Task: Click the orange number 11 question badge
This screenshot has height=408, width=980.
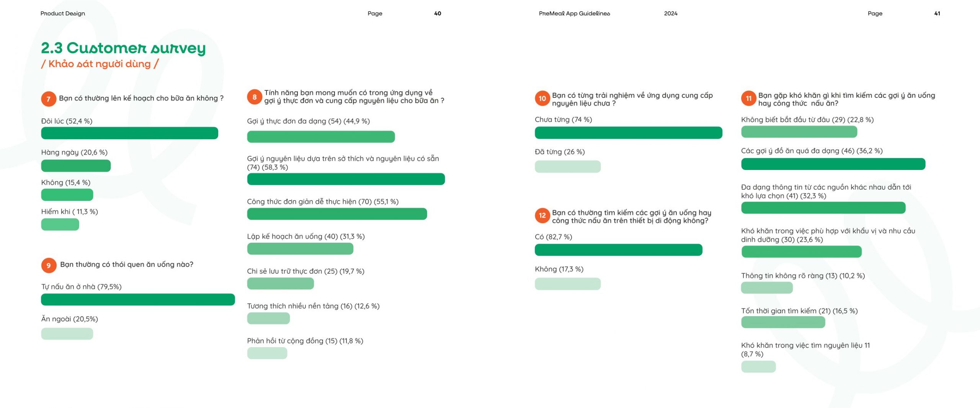Action: (749, 98)
